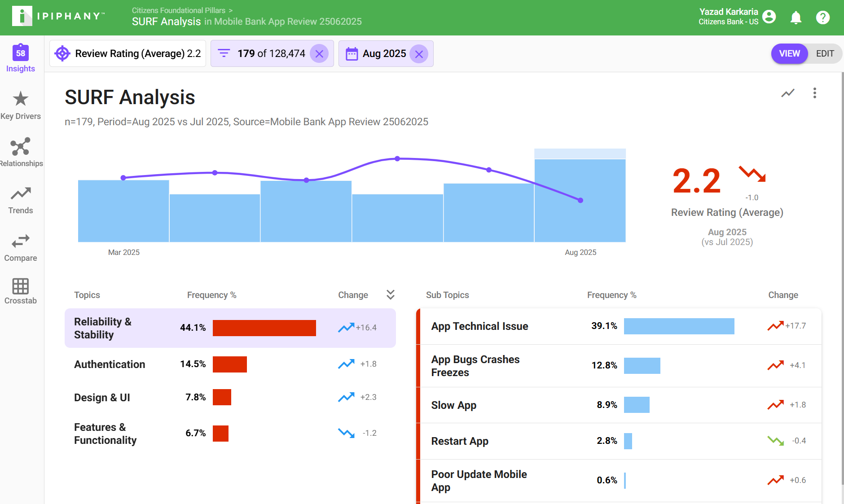Open the Review Rating (Average) 2.2 selector

point(127,53)
